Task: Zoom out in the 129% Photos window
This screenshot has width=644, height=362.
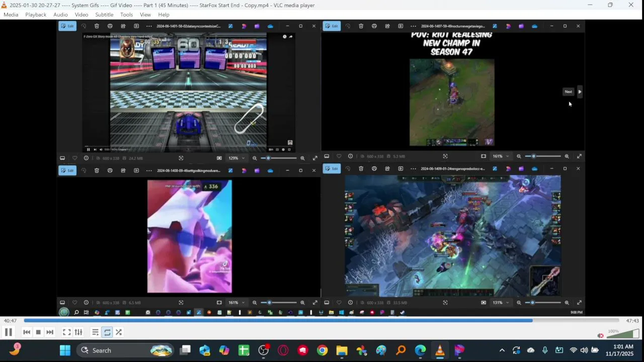Action: coord(255,158)
